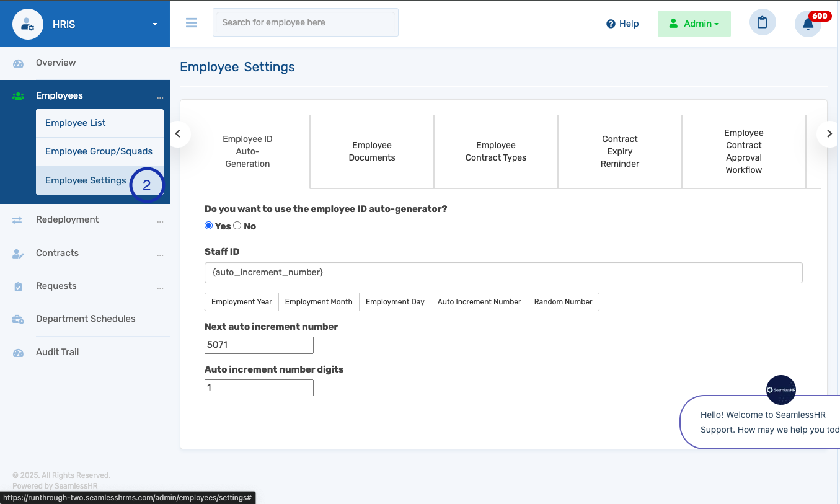Select the Redeployment sidebar icon

coord(19,219)
